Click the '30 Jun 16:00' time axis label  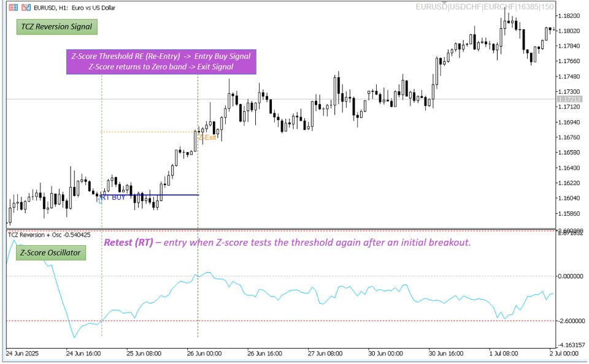[446, 354]
